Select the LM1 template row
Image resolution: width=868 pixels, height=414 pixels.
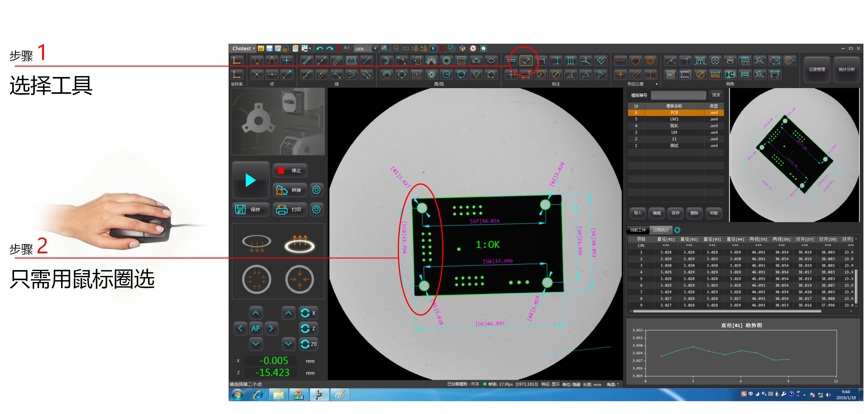coord(676,119)
